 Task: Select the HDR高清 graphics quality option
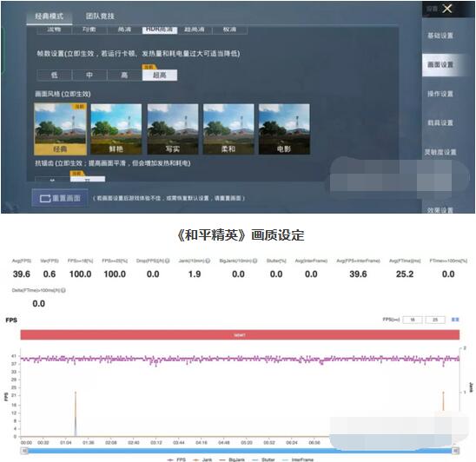[160, 30]
